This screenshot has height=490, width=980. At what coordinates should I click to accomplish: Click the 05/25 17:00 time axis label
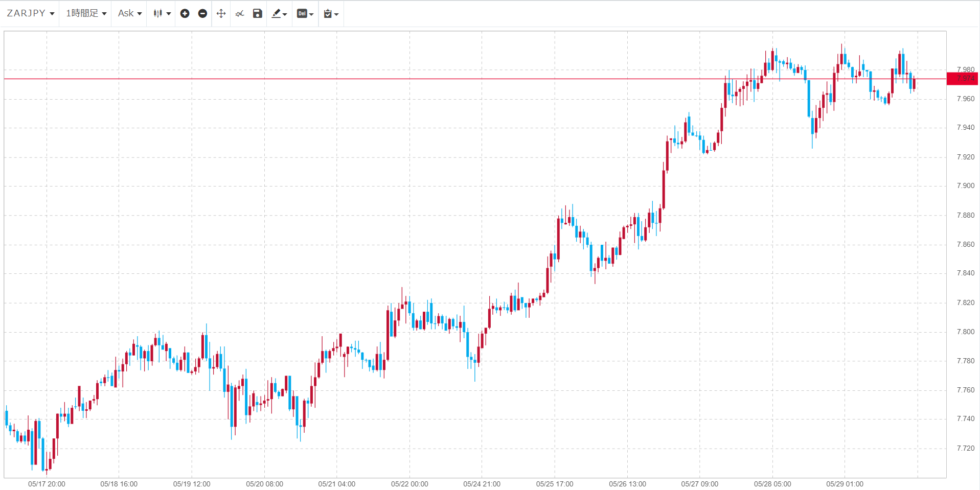click(x=555, y=484)
